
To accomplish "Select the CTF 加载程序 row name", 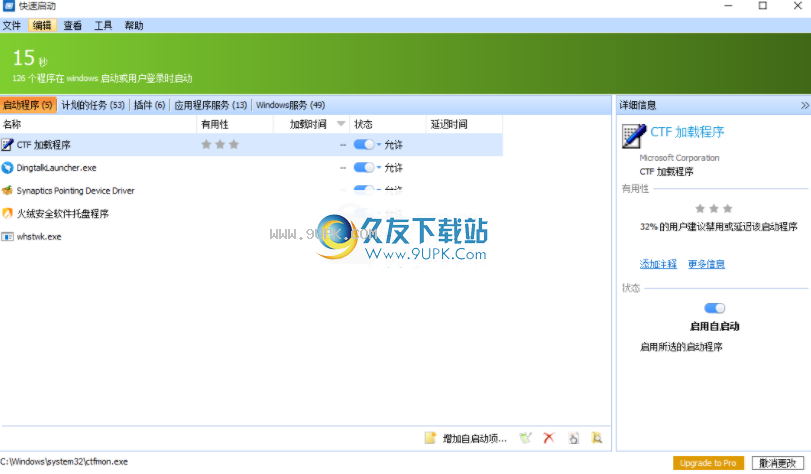I will (x=43, y=145).
